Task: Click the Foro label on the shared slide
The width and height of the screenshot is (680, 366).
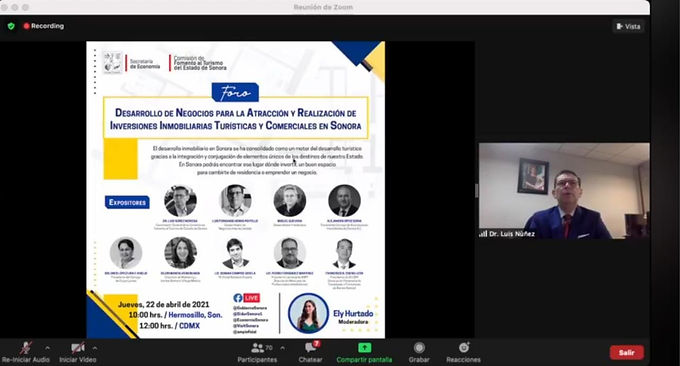Action: pyautogui.click(x=235, y=92)
